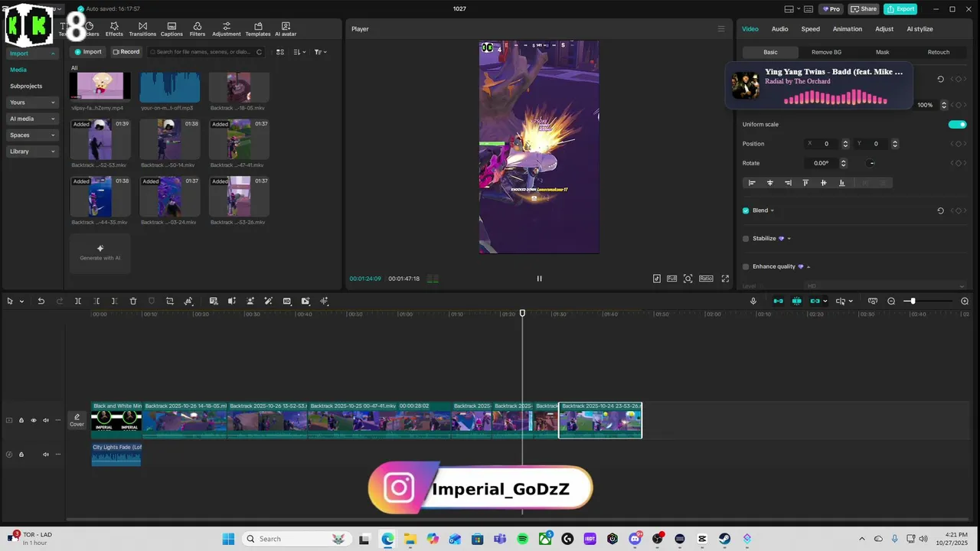Click Generate with AI tile
The image size is (980, 551).
(100, 253)
